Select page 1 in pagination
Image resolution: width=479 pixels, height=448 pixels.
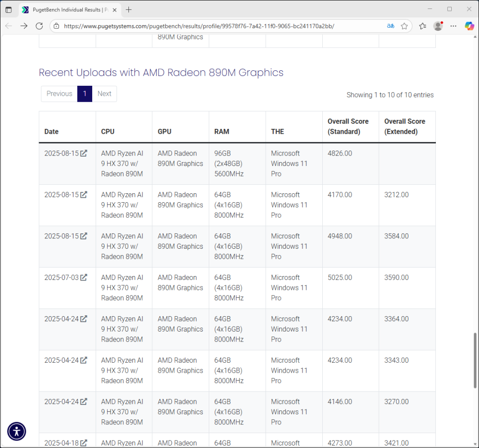(x=85, y=94)
